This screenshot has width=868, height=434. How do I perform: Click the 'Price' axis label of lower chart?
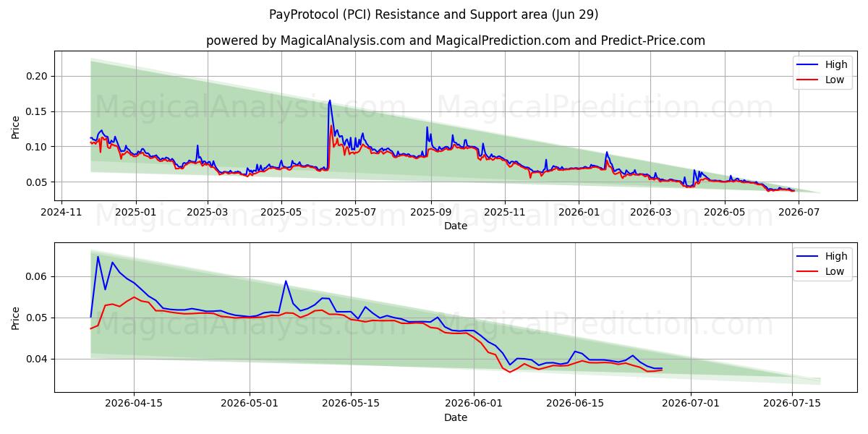pos(16,318)
